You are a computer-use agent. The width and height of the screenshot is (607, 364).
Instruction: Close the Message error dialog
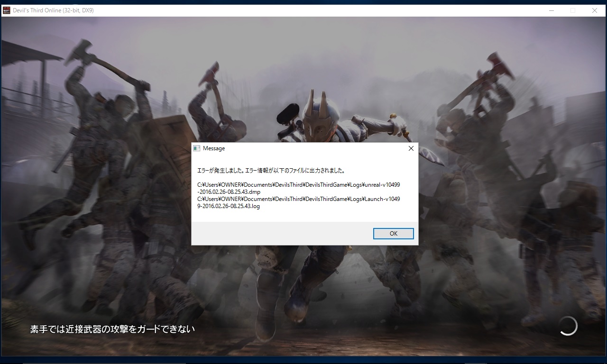[x=411, y=148]
